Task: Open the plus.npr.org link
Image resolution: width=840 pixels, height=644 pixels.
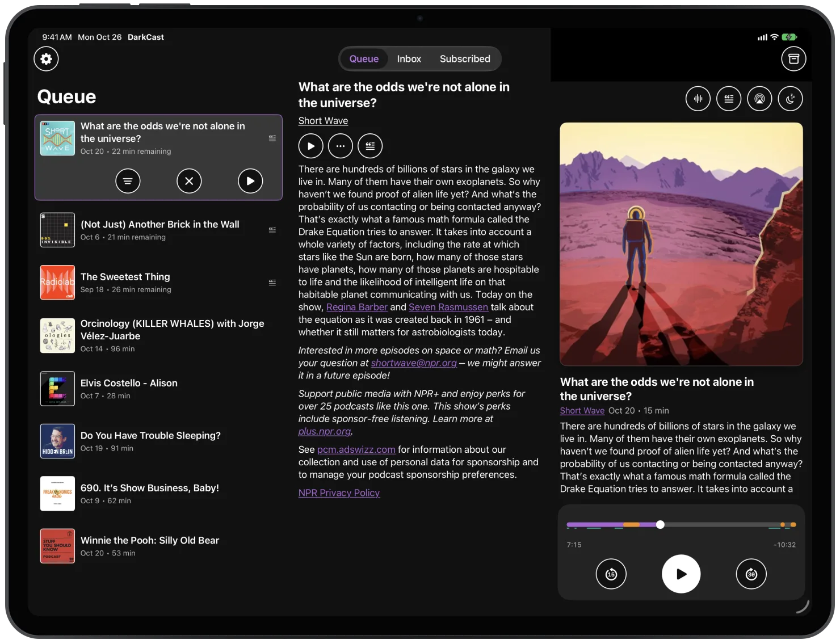Action: coord(325,431)
